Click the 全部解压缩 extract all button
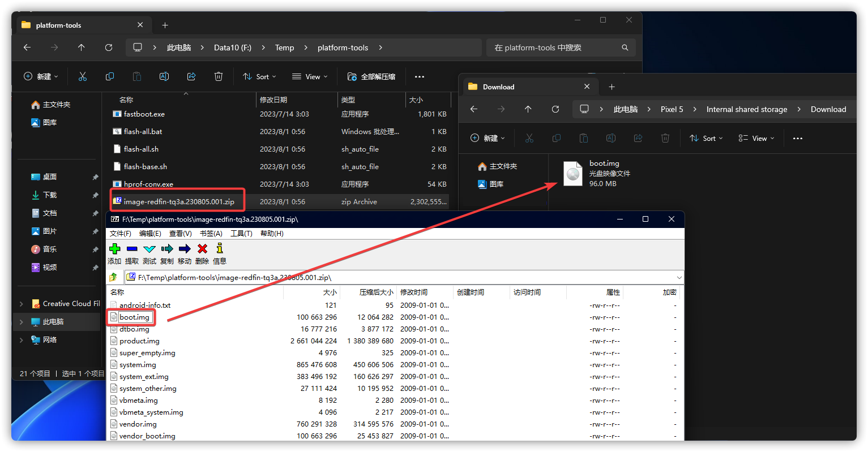The image size is (868, 452). (371, 77)
